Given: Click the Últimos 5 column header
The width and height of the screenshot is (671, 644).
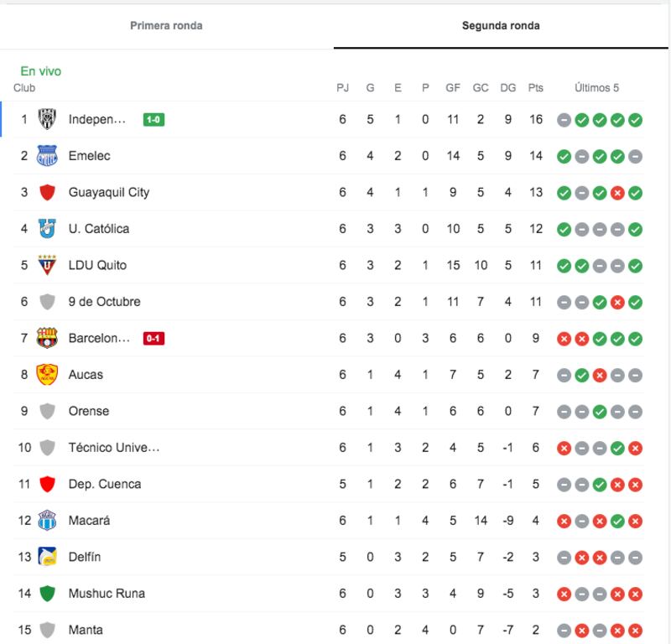Looking at the screenshot, I should pyautogui.click(x=596, y=88).
